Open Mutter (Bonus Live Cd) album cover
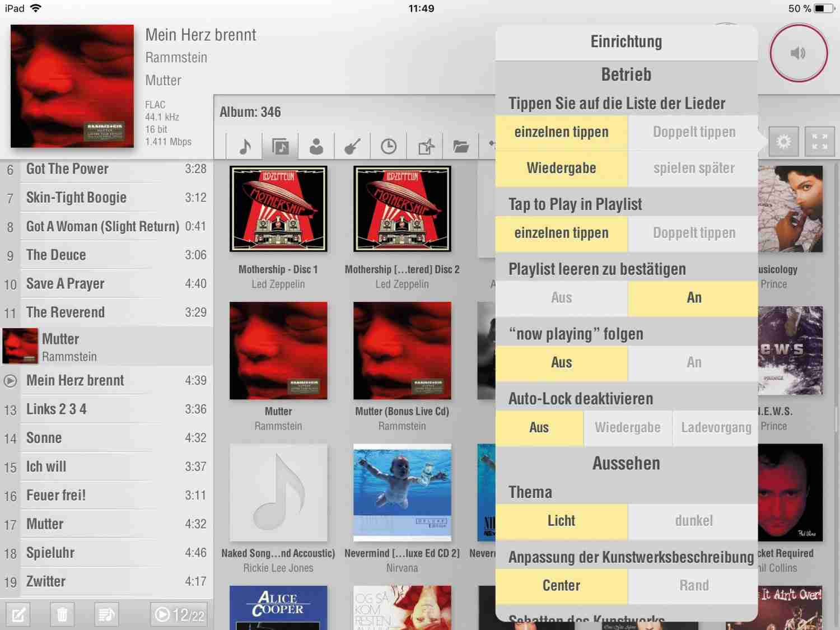The width and height of the screenshot is (840, 630). click(x=402, y=351)
